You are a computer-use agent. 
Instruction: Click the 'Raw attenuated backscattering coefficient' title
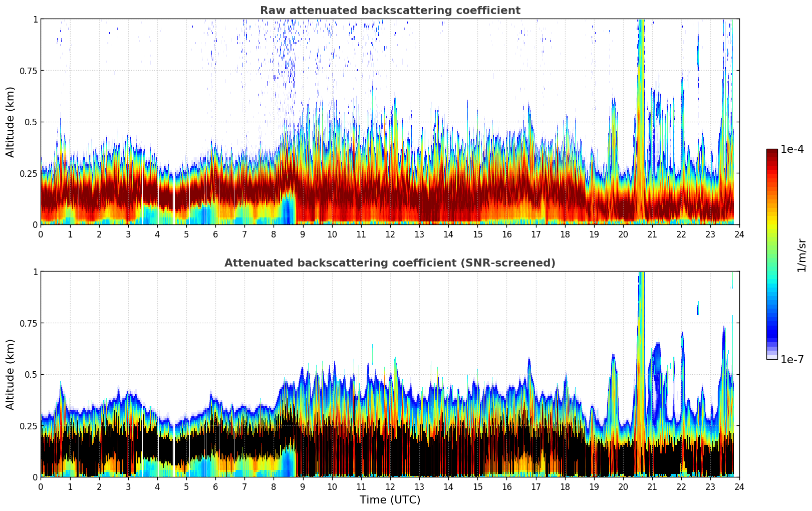coord(390,11)
